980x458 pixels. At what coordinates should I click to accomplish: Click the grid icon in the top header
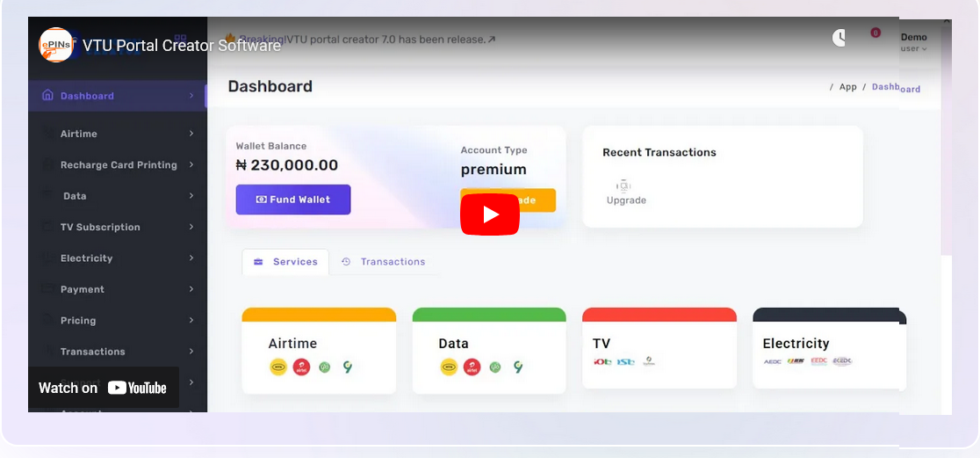pos(181,39)
